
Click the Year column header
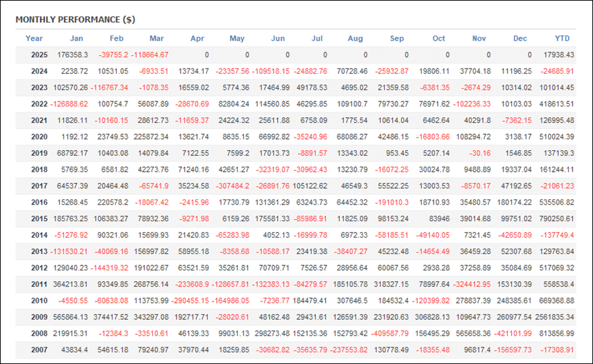click(34, 38)
